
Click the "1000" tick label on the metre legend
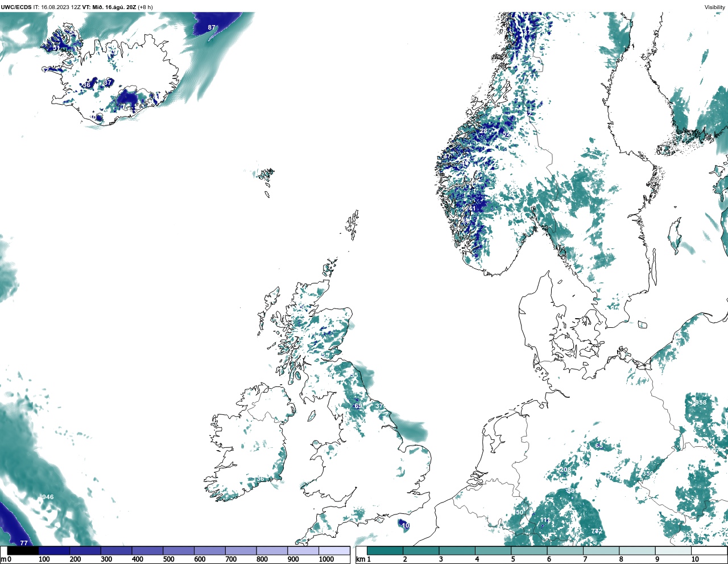(x=326, y=559)
